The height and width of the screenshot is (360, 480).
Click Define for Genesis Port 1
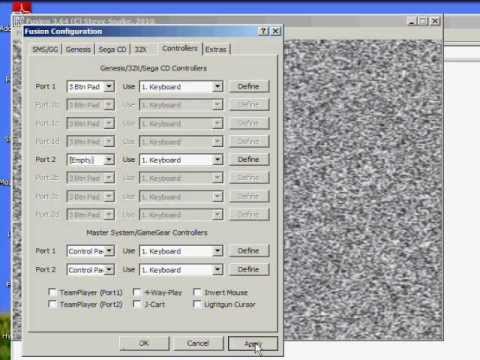click(x=249, y=86)
